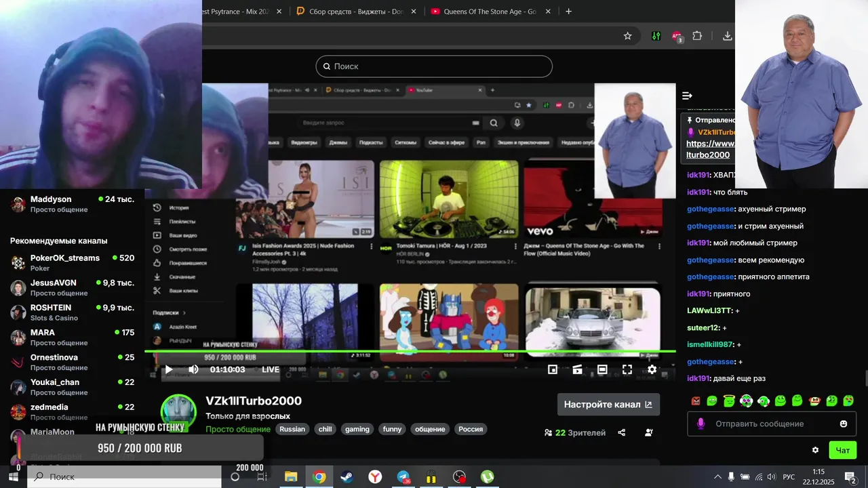Viewport: 868px width, 488px height.
Task: Select the chill tag
Action: [325, 429]
